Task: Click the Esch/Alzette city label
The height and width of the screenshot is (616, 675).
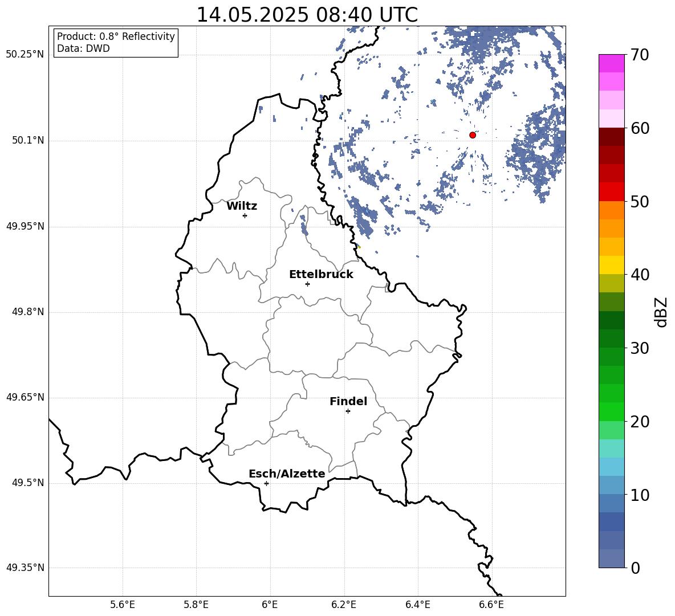Action: [287, 474]
